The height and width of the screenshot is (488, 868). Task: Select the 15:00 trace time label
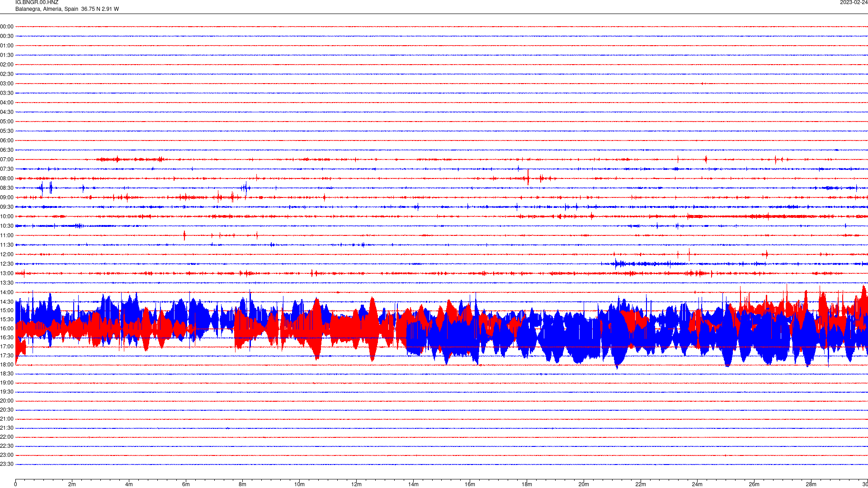click(x=7, y=310)
